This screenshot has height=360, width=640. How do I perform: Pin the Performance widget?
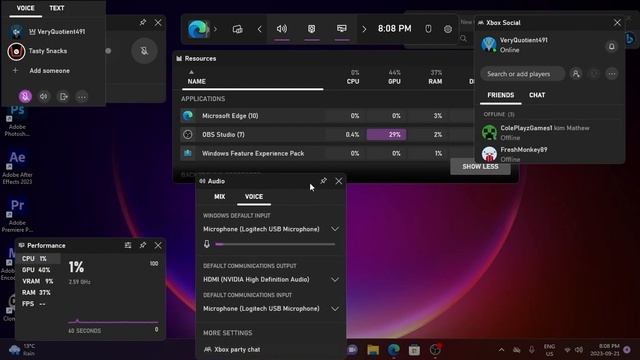pos(143,245)
